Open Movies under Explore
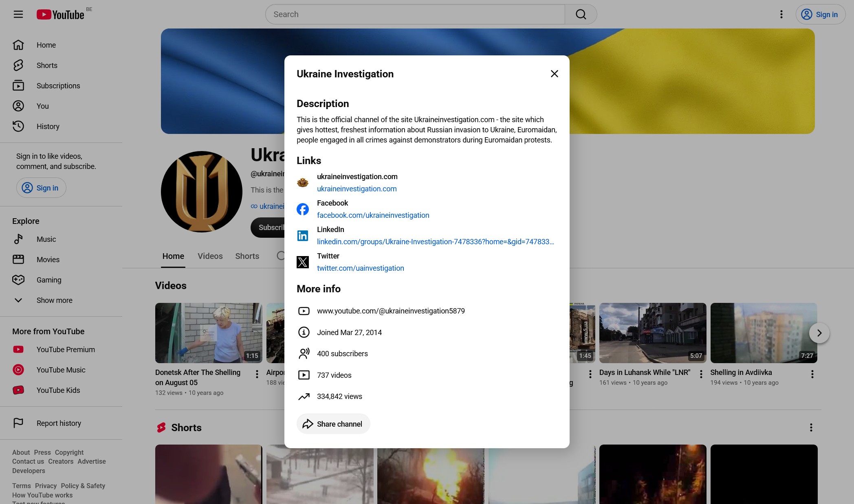This screenshot has height=504, width=854. [x=61, y=259]
